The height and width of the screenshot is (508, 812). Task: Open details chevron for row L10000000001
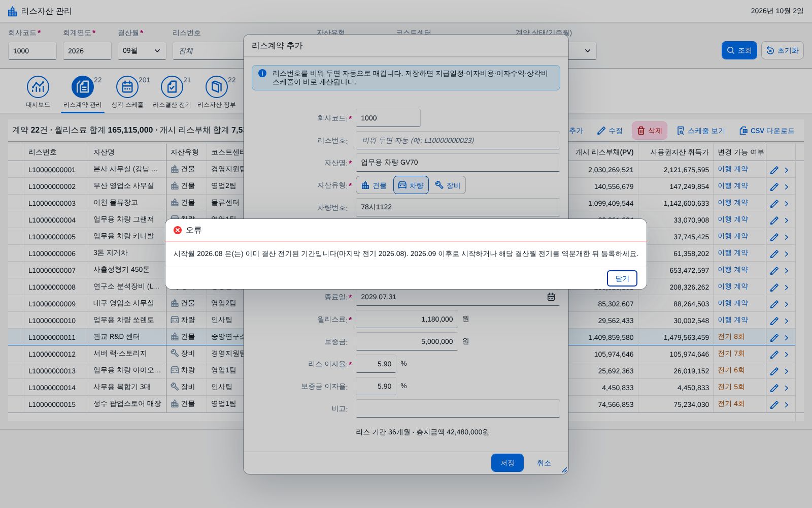(x=787, y=170)
